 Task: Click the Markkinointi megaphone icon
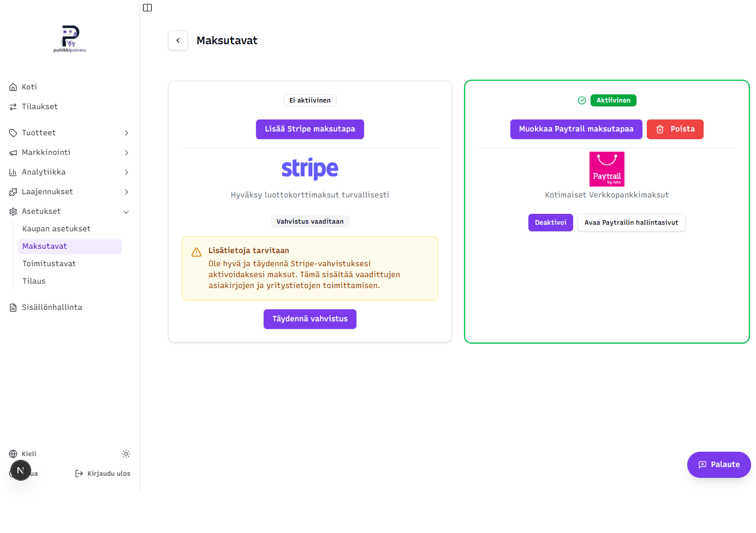pos(13,153)
